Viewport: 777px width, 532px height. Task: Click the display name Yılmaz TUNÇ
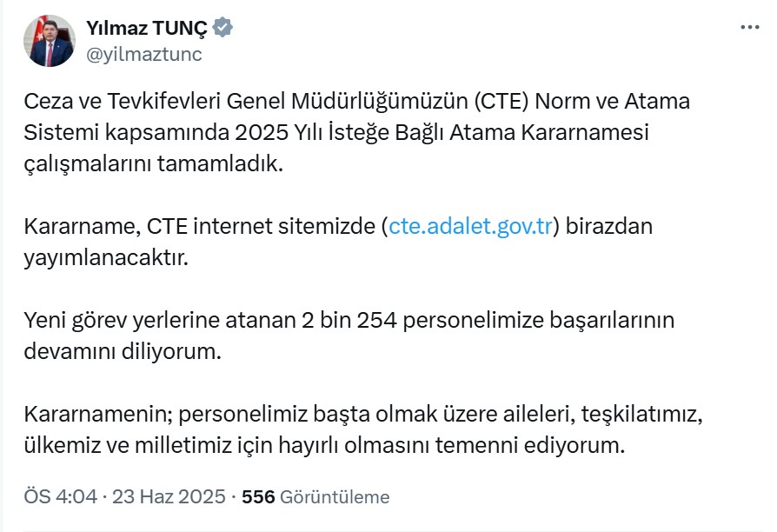pos(147,29)
